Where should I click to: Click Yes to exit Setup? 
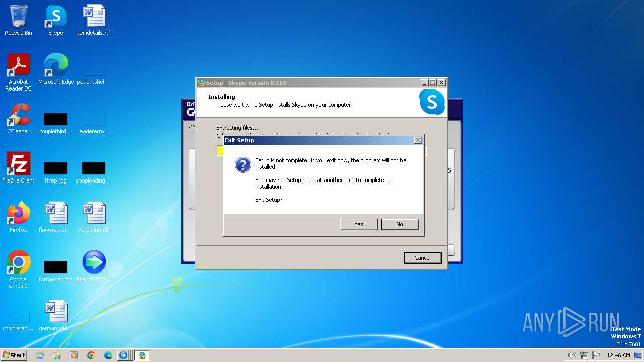pyautogui.click(x=359, y=224)
